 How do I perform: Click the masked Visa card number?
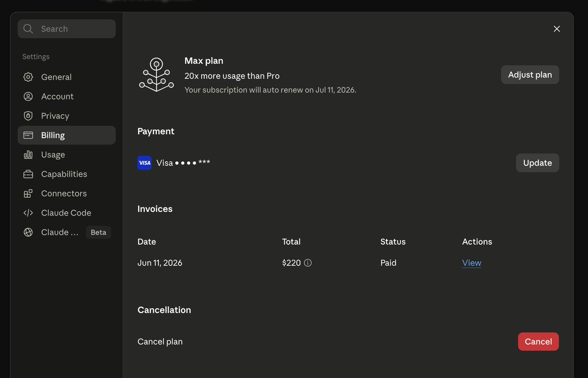click(183, 163)
